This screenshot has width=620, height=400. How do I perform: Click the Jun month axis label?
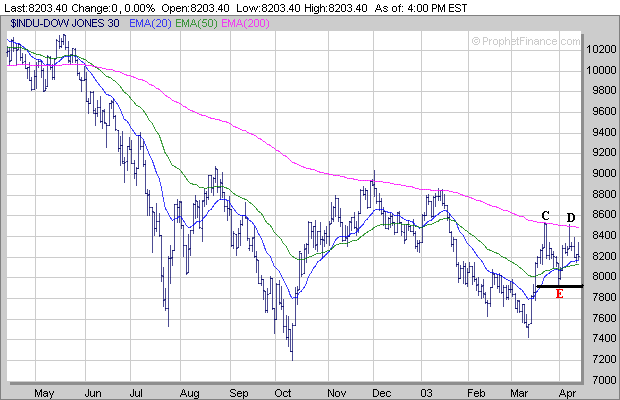93,393
